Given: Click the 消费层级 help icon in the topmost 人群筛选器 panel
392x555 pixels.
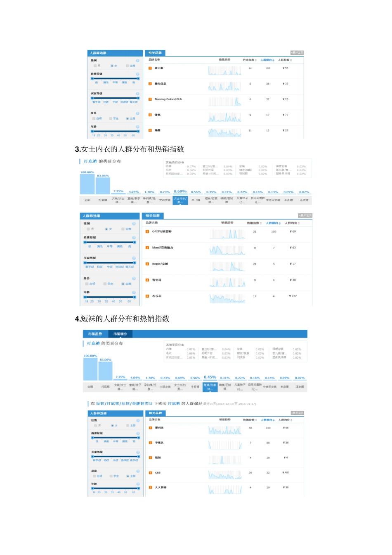Looking at the screenshot, I should [x=138, y=74].
